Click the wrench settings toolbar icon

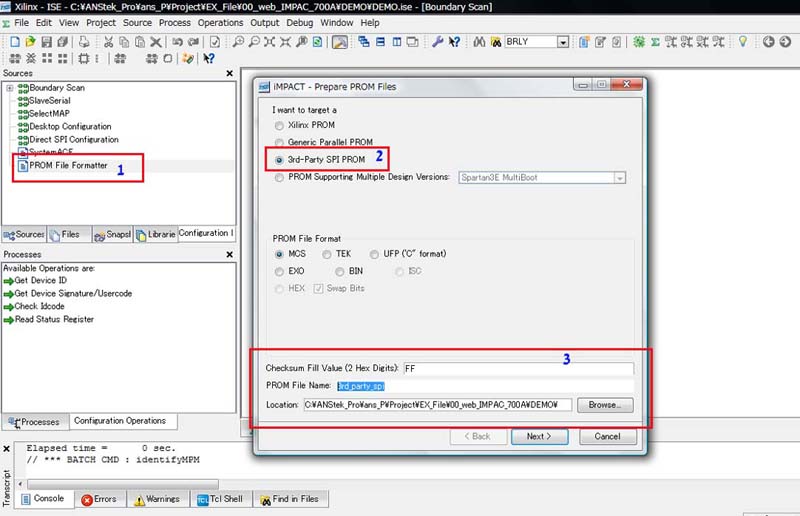437,42
